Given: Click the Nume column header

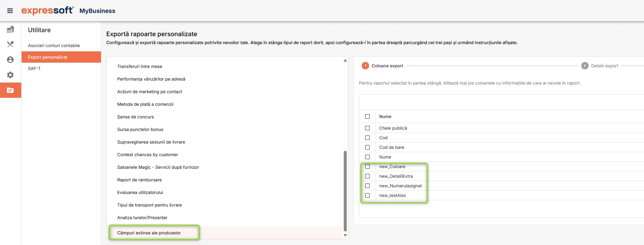Looking at the screenshot, I should tap(385, 116).
